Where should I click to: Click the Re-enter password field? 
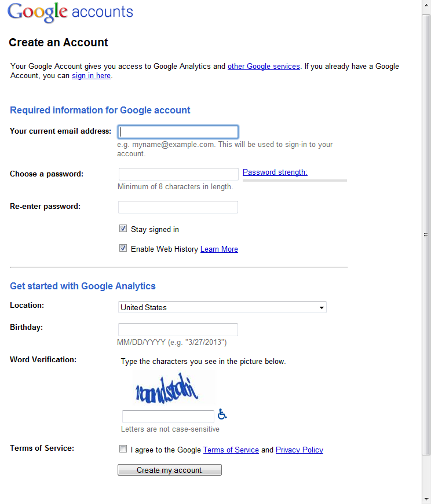point(178,207)
